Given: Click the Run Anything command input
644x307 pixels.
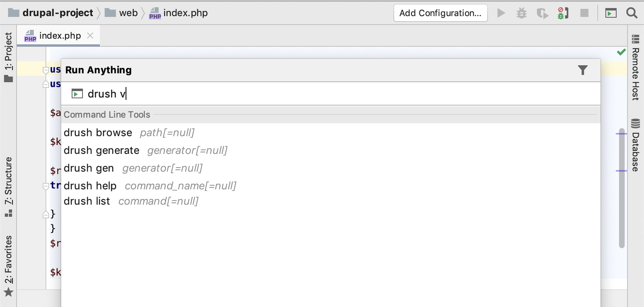Looking at the screenshot, I should point(322,94).
